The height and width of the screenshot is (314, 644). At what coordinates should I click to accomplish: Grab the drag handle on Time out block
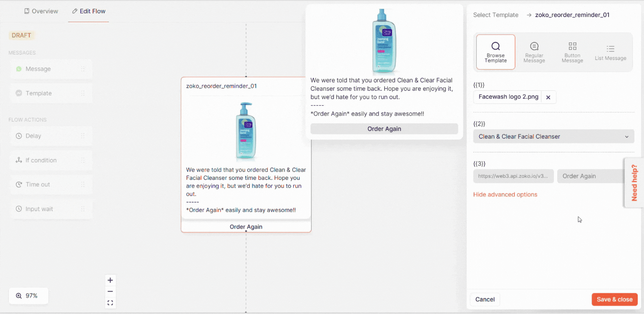[83, 184]
